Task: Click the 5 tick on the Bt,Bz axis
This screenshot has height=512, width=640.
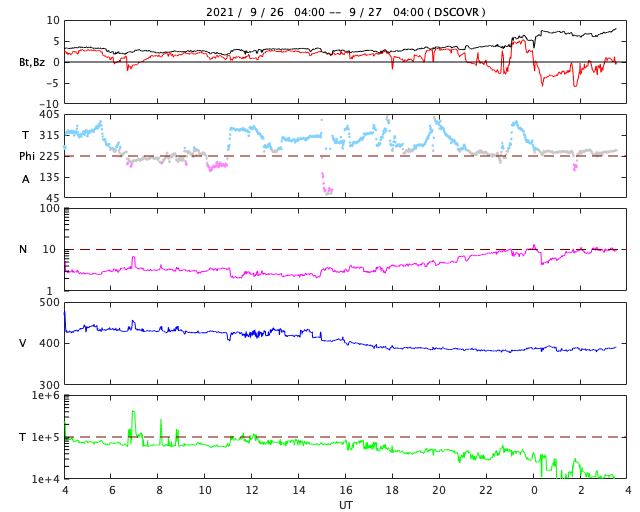Action: click(x=56, y=41)
